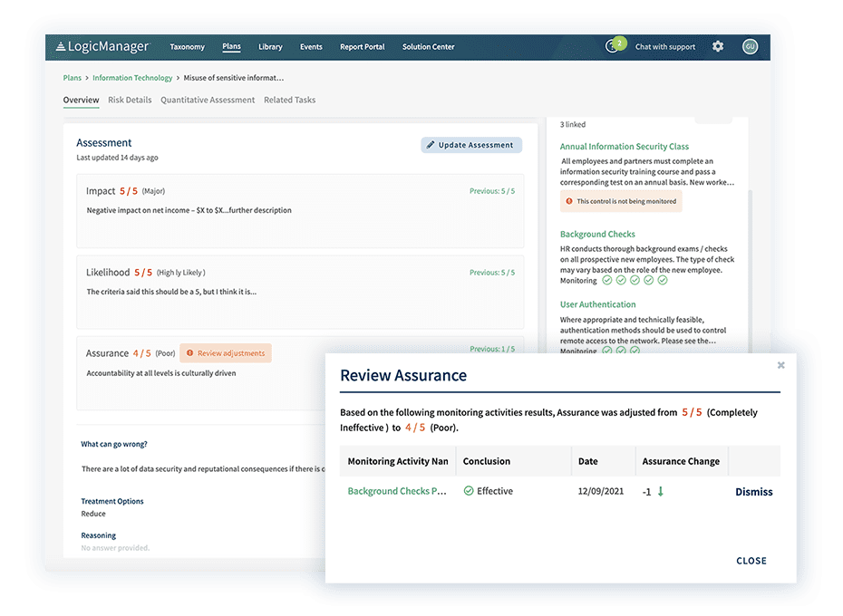Go to Information Technology breadcrumb
The height and width of the screenshot is (616, 843).
click(x=132, y=78)
